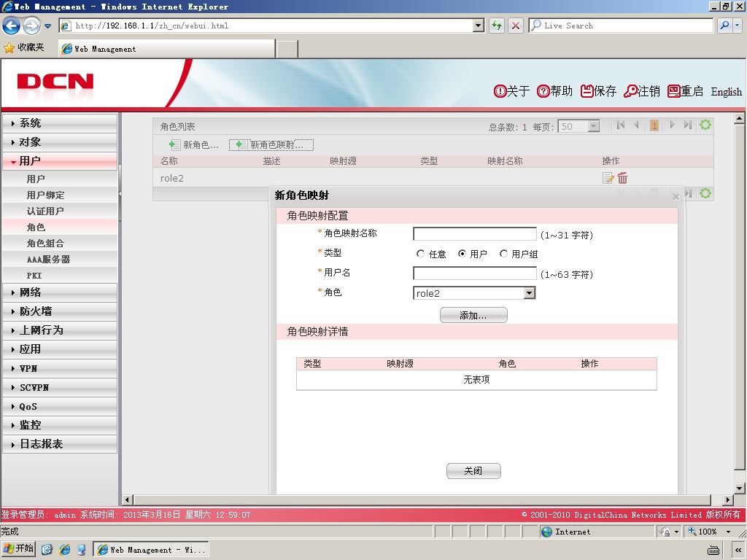Image resolution: width=747 pixels, height=560 pixels.
Task: Go to the next page of the role list
Action: [672, 125]
